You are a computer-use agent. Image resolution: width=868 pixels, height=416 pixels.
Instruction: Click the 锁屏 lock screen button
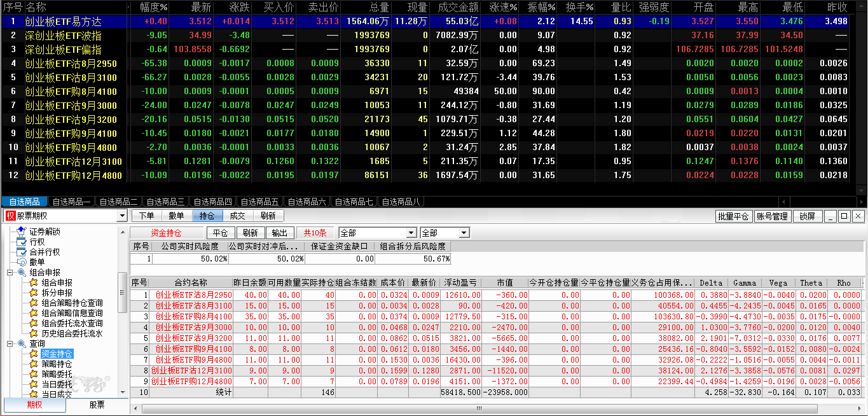point(808,216)
